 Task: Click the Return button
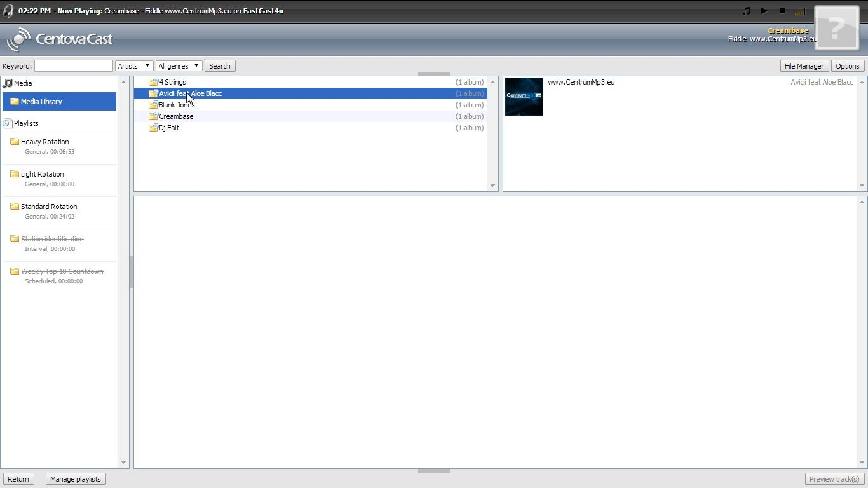tap(18, 479)
